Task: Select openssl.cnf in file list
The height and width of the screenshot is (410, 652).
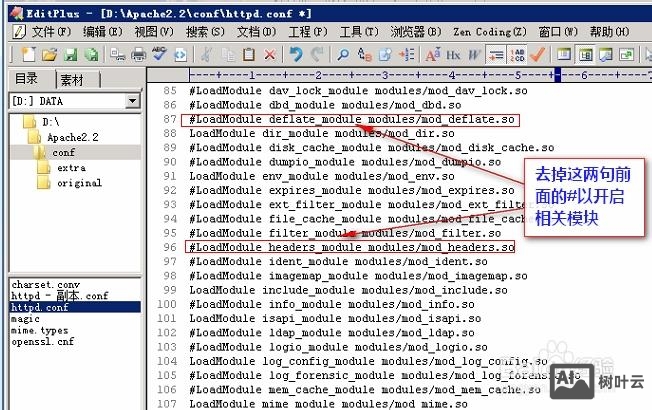Action: [43, 341]
